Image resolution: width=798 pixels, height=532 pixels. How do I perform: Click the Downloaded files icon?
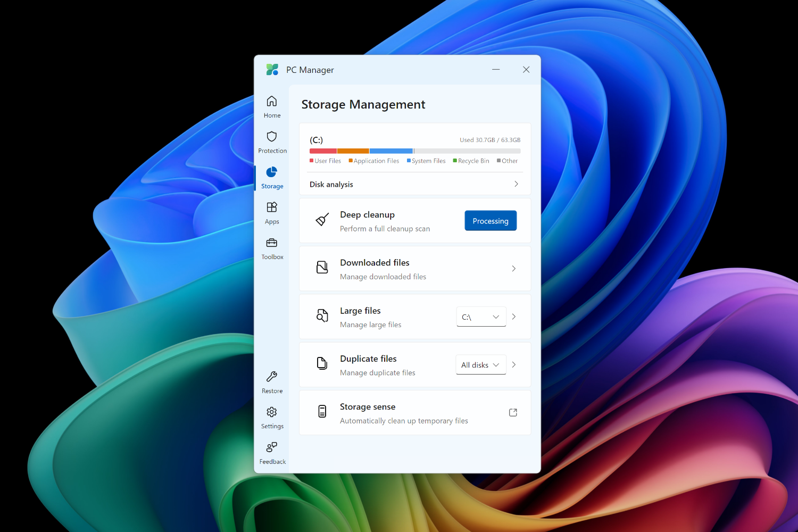(x=322, y=268)
